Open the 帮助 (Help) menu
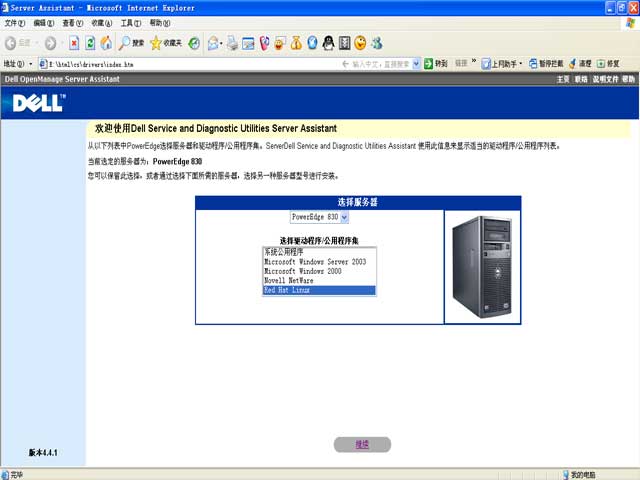Viewport: 640px width, 480px height. (160, 23)
